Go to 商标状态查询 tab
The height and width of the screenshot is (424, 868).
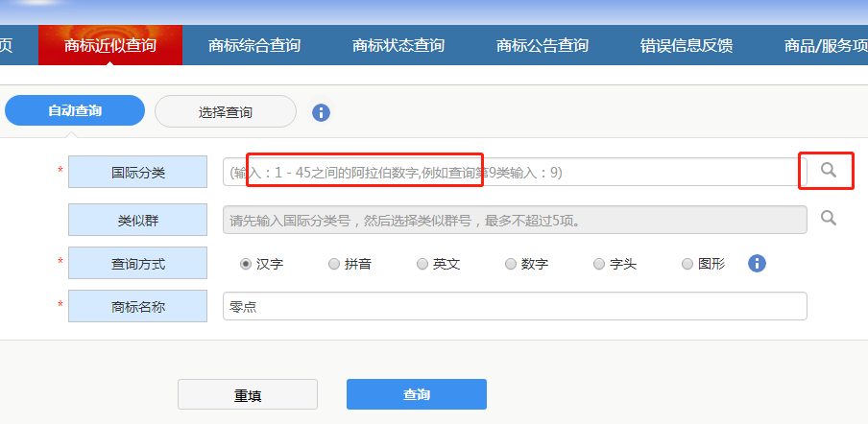point(398,45)
